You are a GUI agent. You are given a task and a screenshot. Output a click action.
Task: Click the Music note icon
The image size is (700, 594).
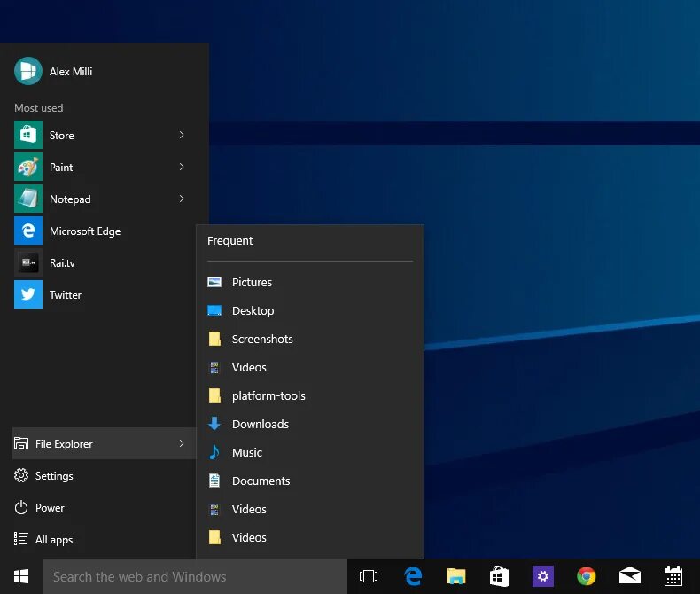click(x=214, y=452)
